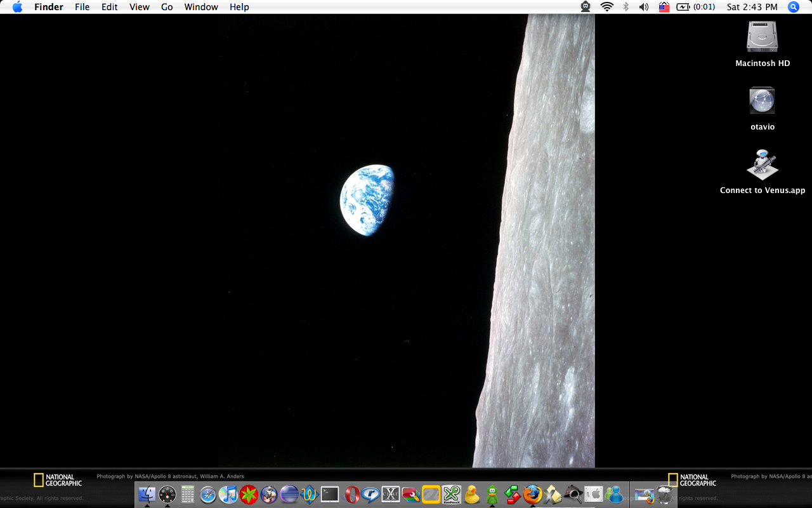
Task: Open RealPlayer from the Dock
Action: click(x=370, y=494)
